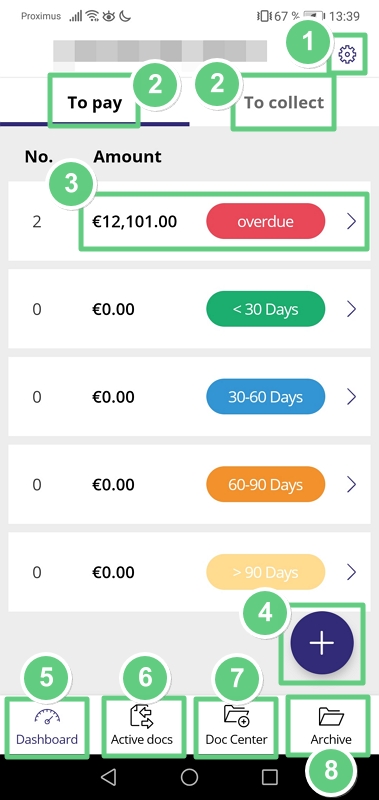The height and width of the screenshot is (800, 379).
Task: Tap the round plus add button
Action: (x=322, y=643)
